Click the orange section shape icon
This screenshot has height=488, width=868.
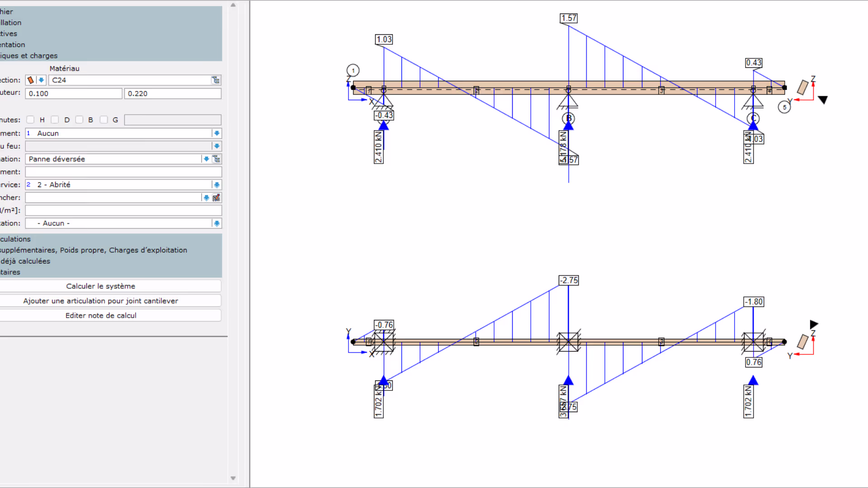pos(31,80)
